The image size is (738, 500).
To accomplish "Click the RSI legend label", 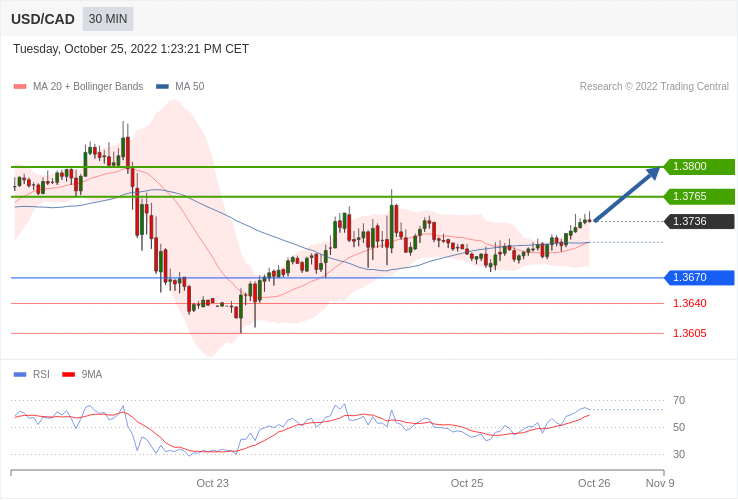I will 41,374.
